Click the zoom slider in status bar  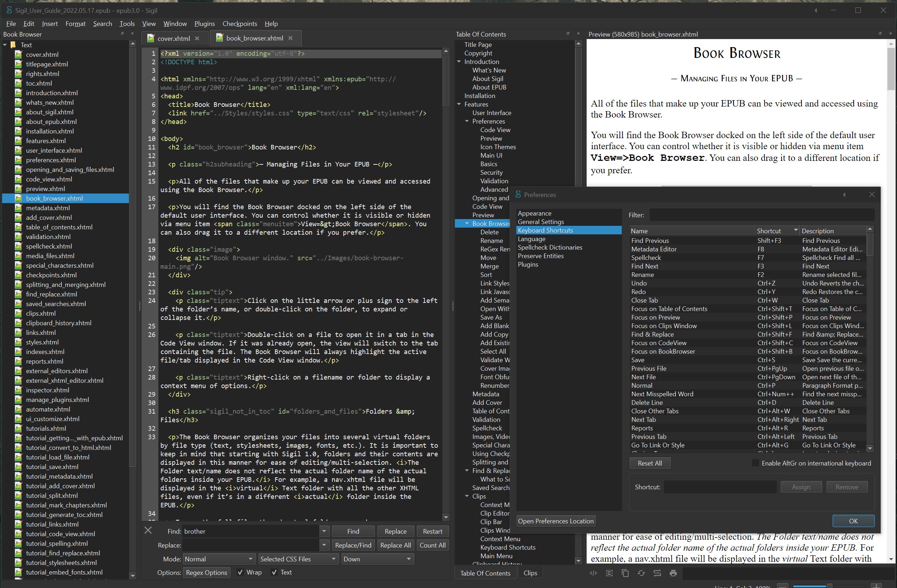tap(829, 586)
